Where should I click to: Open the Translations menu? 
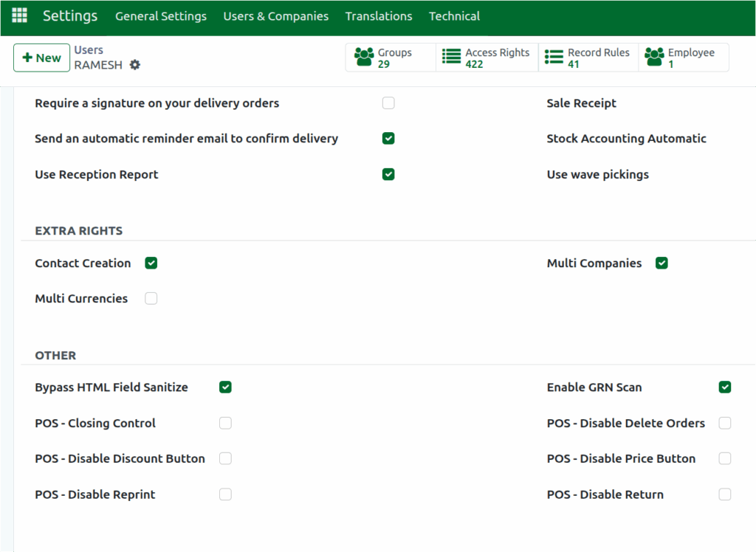tap(379, 15)
